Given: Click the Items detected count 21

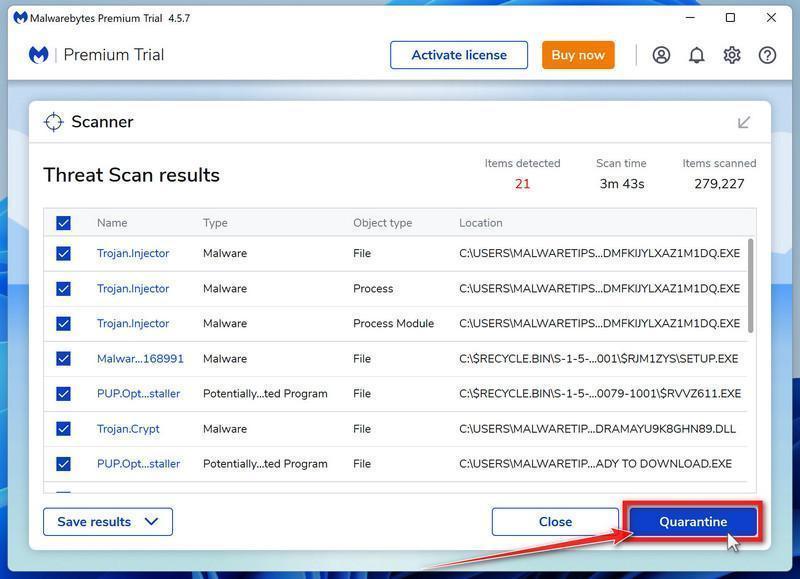Looking at the screenshot, I should coord(522,184).
